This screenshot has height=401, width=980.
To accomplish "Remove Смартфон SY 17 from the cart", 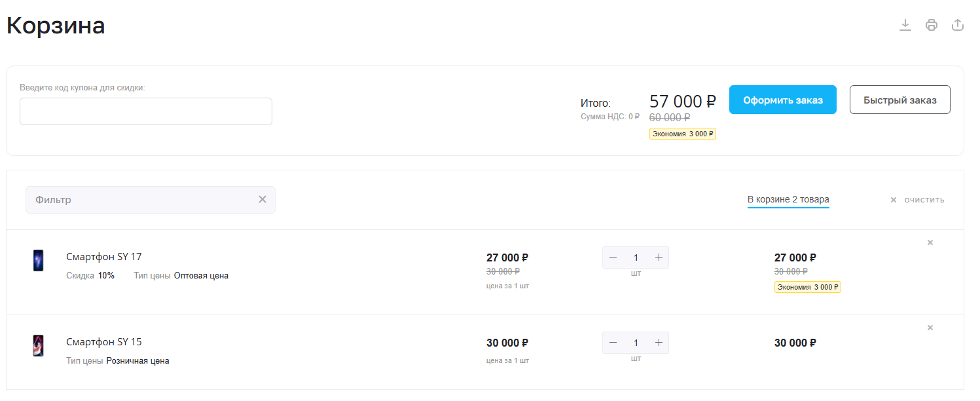I will [930, 242].
